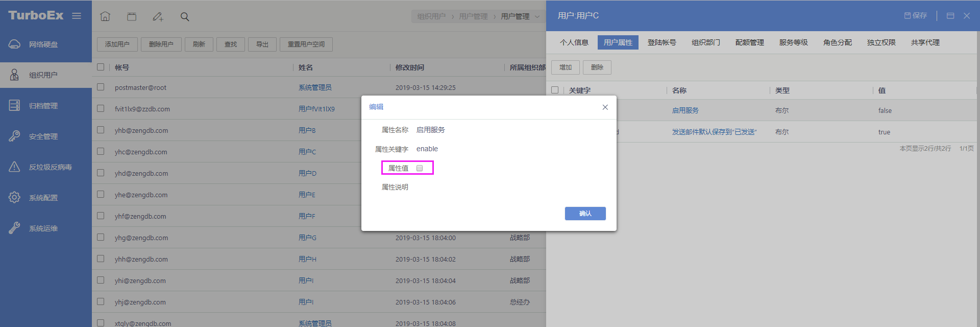The image size is (980, 327).
Task: Click the 保存 button in user panel header
Action: tap(916, 16)
